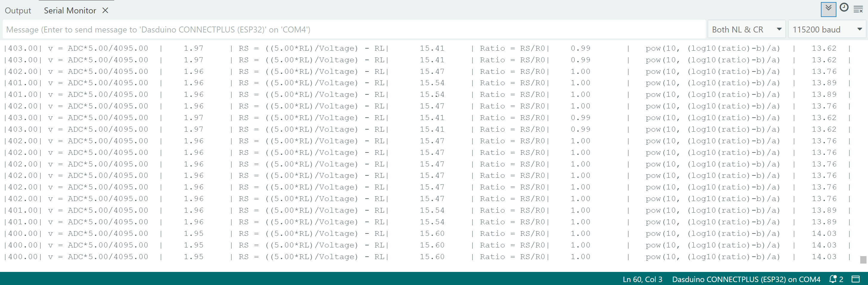Clear the serial monitor output
Screen dimensions: 868x285
pos(858,10)
